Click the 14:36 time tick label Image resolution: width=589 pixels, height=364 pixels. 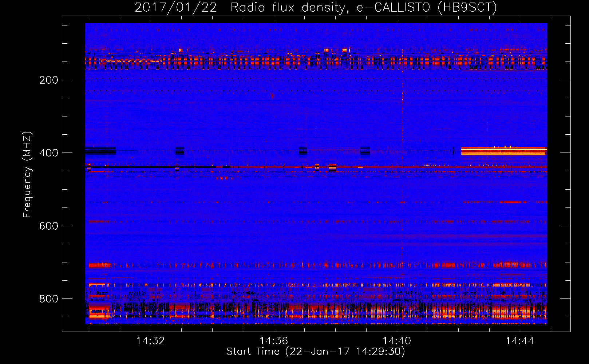[274, 341]
